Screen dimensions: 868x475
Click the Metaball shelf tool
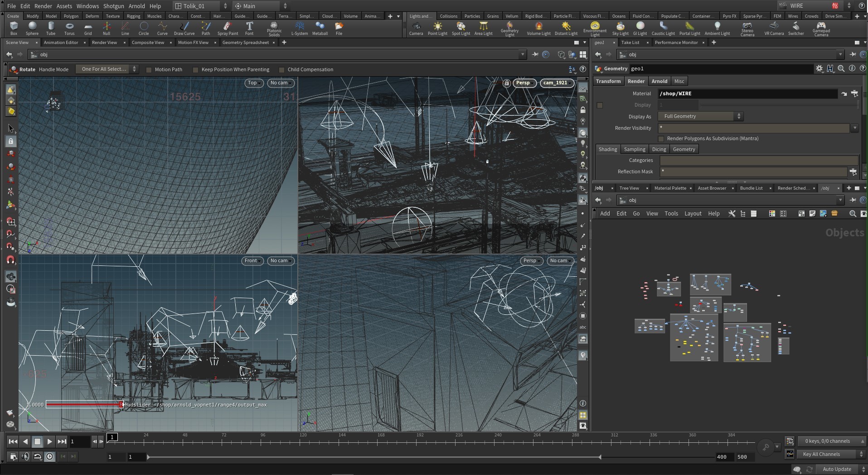point(320,28)
